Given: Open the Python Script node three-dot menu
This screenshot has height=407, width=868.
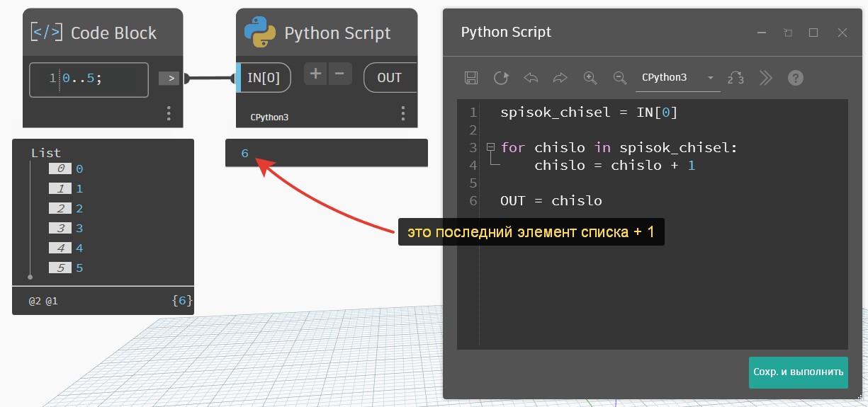Looking at the screenshot, I should click(403, 113).
